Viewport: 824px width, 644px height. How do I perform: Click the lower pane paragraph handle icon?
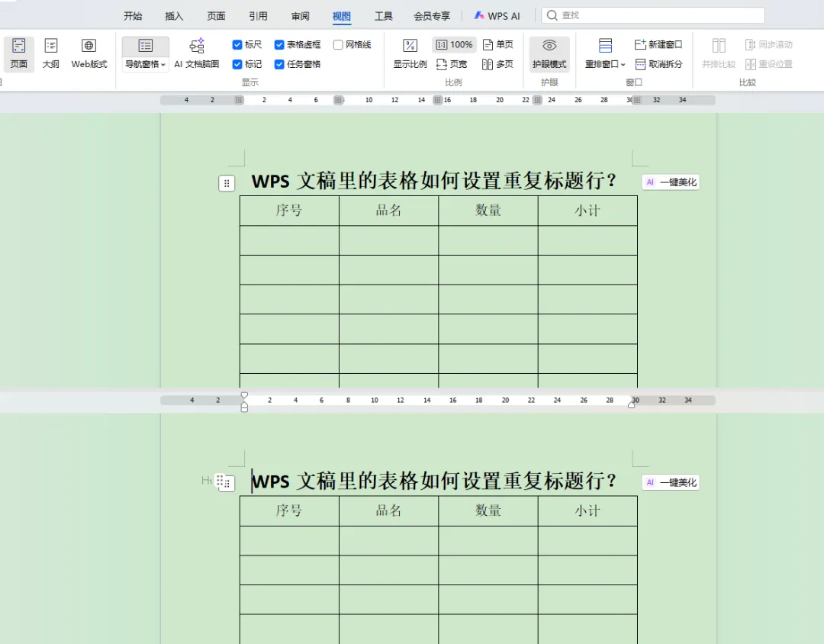(x=227, y=483)
